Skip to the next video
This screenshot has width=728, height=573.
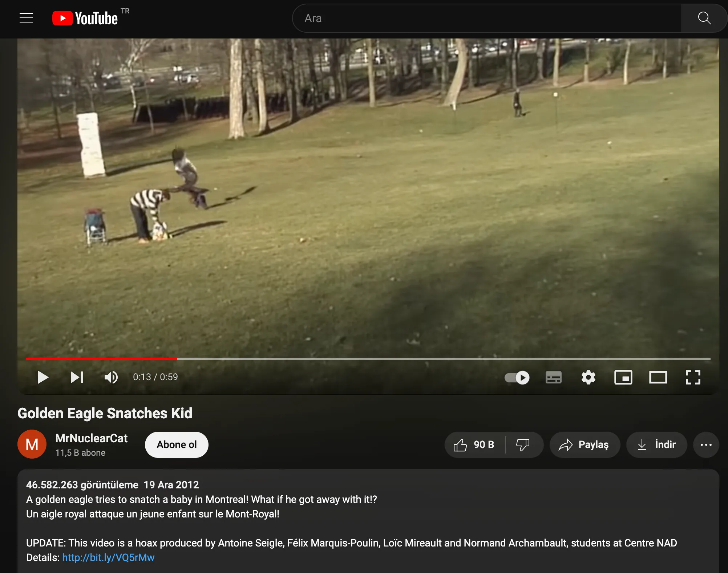click(x=77, y=377)
